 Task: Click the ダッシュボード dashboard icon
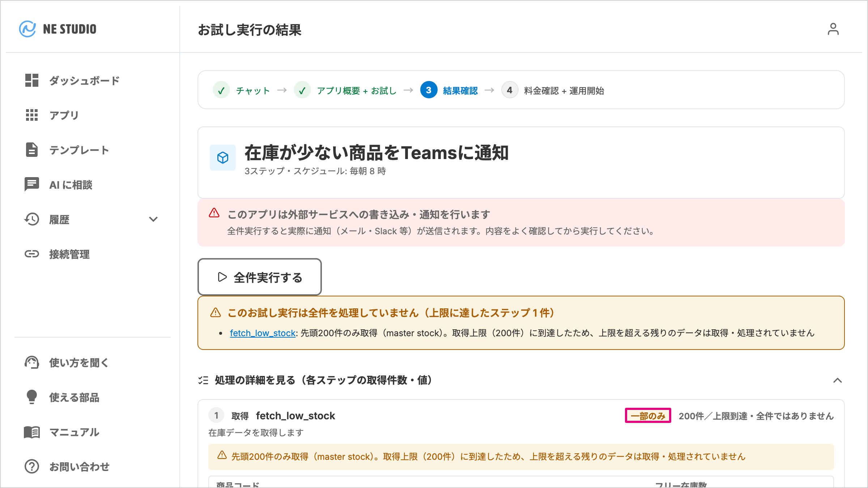point(32,80)
